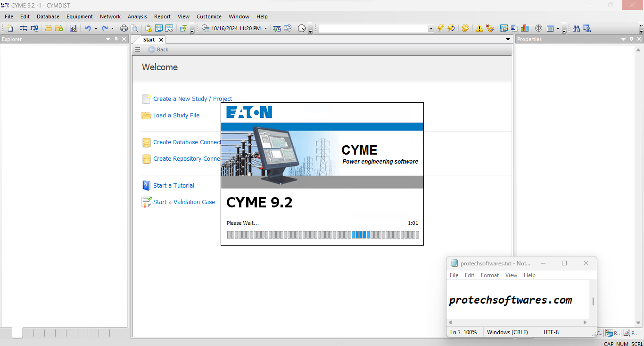
Task: Click the Save study toolbar icon
Action: point(73,28)
